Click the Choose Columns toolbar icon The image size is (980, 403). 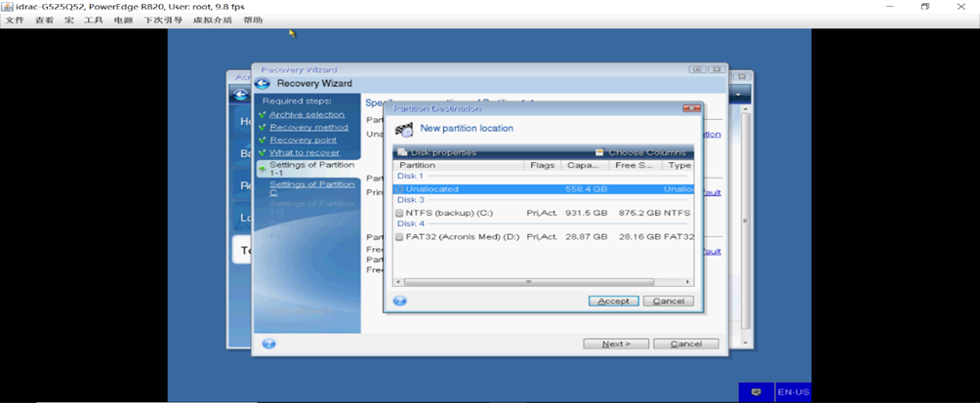(x=600, y=152)
